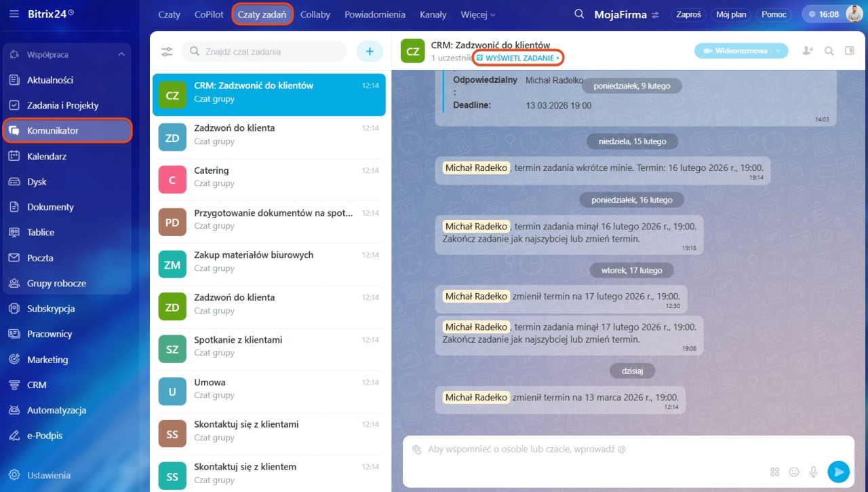Click the paperclip attach file icon
The height and width of the screenshot is (492, 868).
tap(416, 449)
